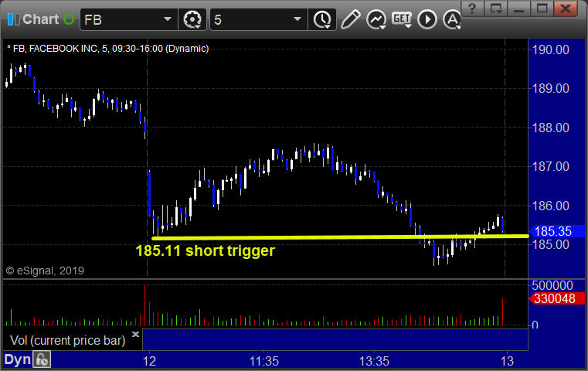
Task: Select the yellow horizontal trigger line
Action: pos(340,237)
